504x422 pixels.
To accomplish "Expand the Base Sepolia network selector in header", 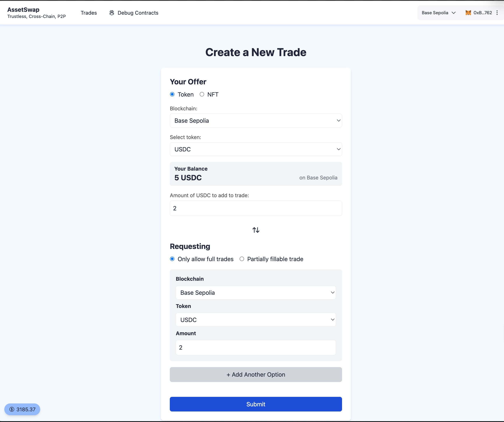I will point(438,13).
